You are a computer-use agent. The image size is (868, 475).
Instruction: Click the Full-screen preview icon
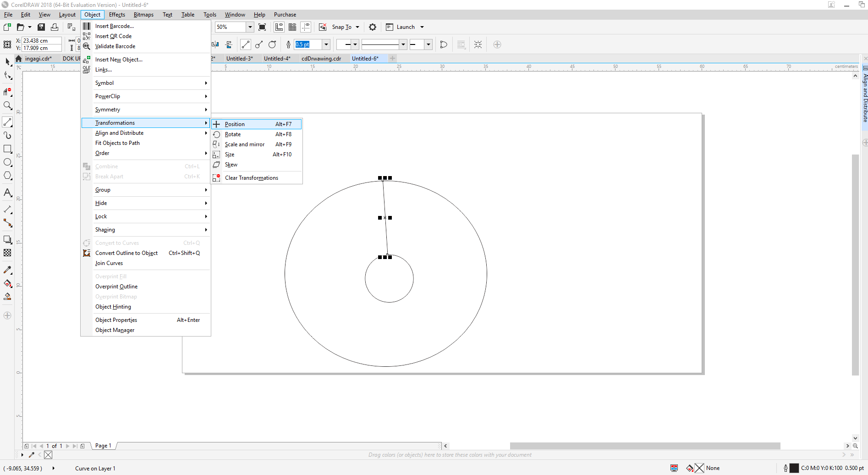pos(262,27)
